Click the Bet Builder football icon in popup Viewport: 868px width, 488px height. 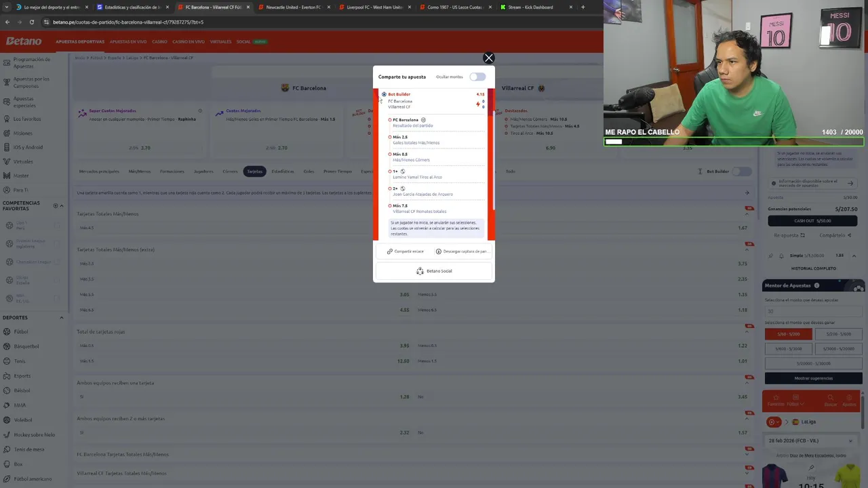point(384,94)
